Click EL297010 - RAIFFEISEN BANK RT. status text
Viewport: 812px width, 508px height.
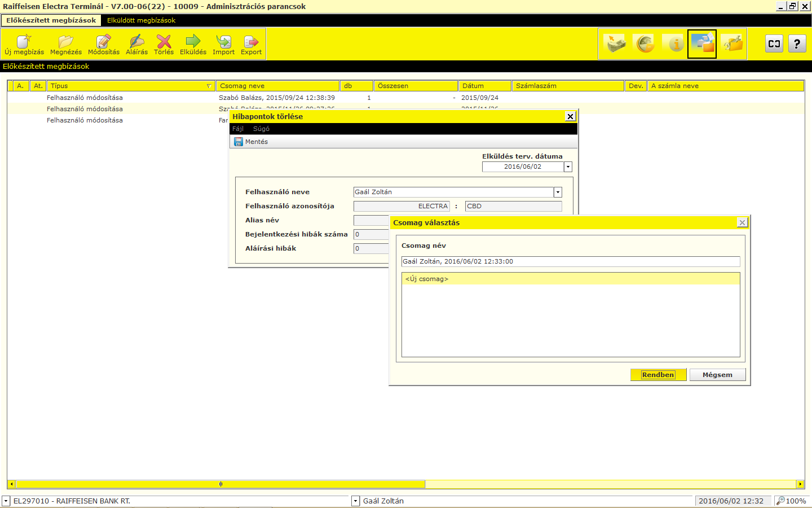tap(72, 501)
